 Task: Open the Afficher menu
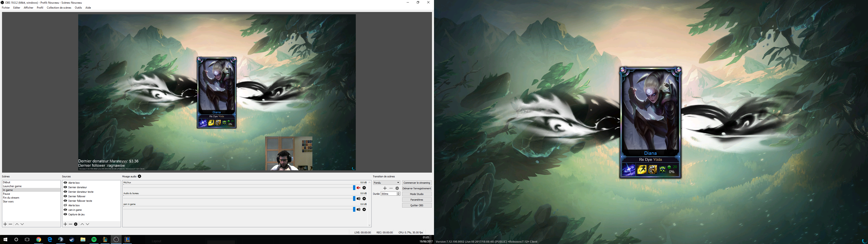click(28, 8)
